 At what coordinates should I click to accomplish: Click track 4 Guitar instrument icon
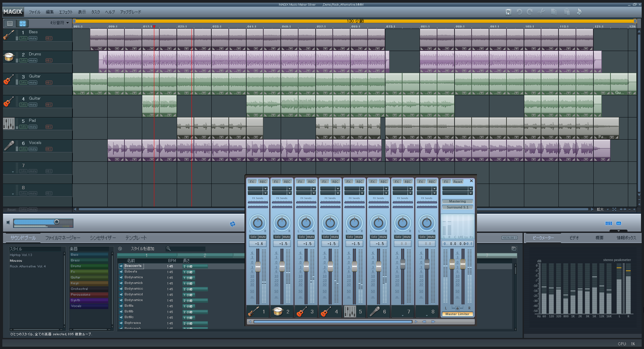[x=9, y=101]
